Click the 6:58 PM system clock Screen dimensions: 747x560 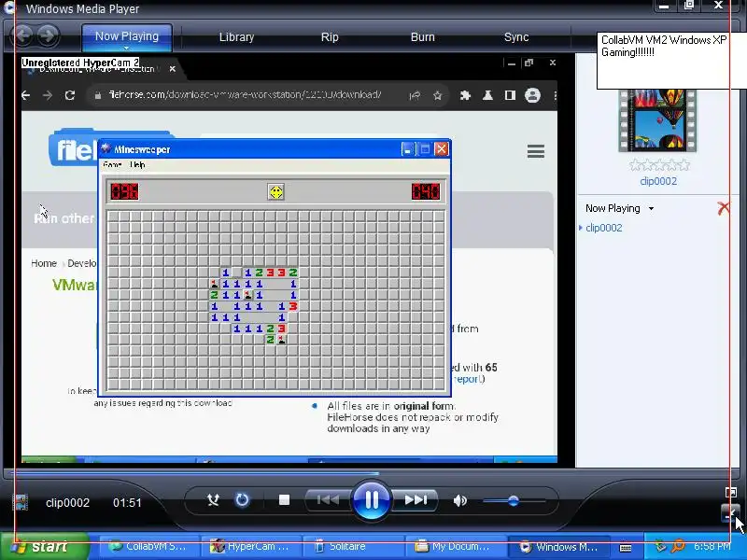(x=712, y=546)
